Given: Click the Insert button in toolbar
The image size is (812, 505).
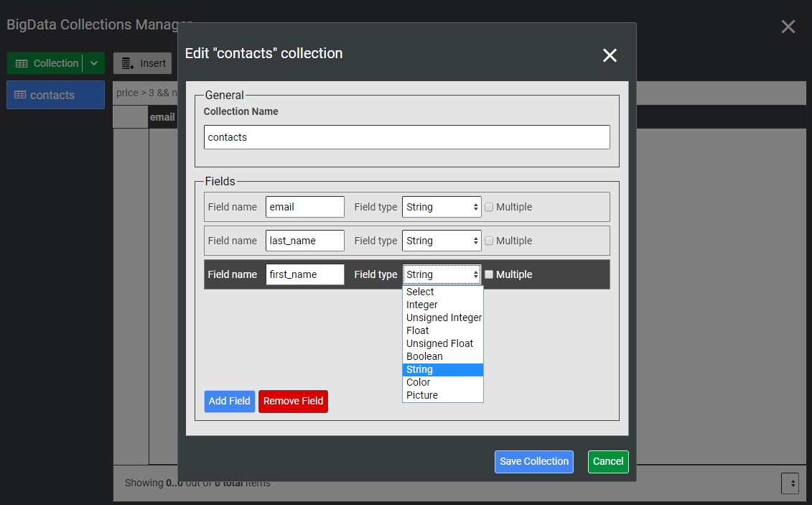Looking at the screenshot, I should (x=143, y=63).
